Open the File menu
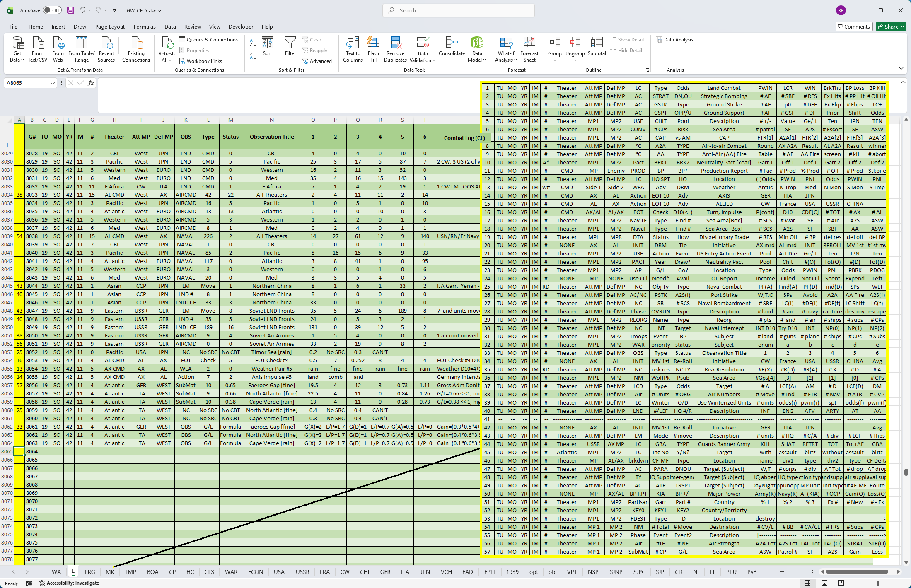The width and height of the screenshot is (911, 588). point(13,27)
